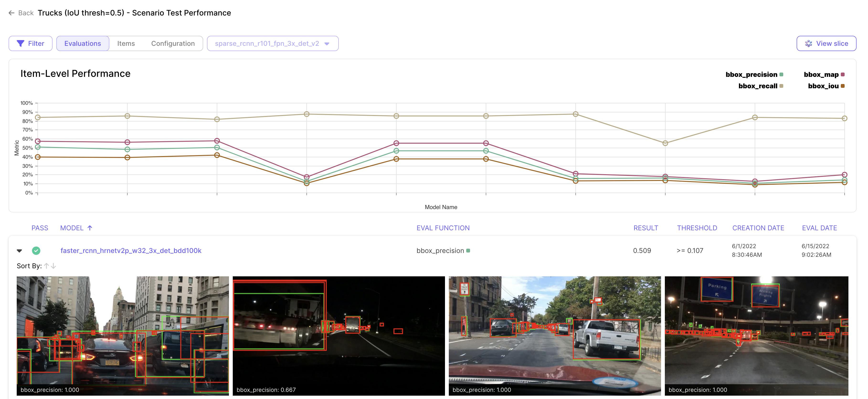Click dropdown caret of model selector
Image resolution: width=868 pixels, height=399 pixels.
[327, 44]
